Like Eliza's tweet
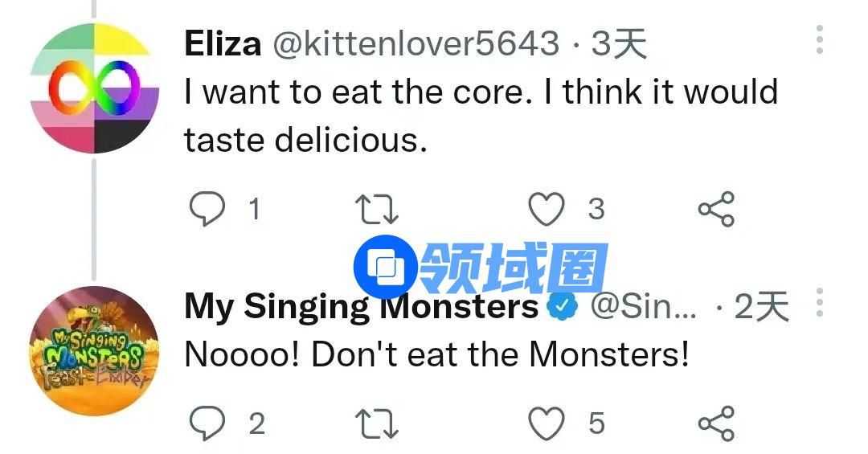Screen dimensions: 868x454 [x=547, y=210]
